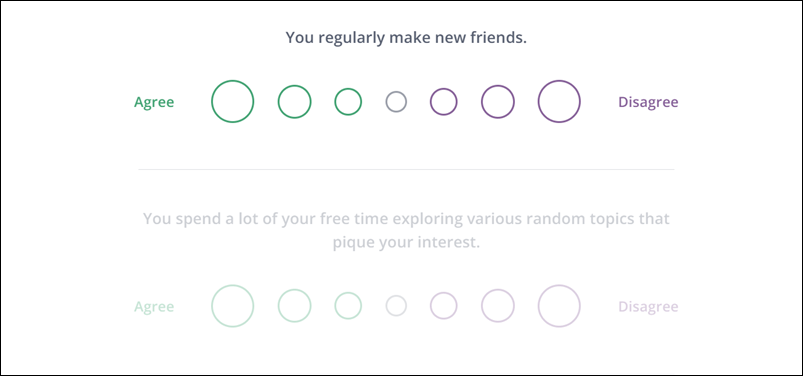Choose smallest purple circle for exploring random topics

pyautogui.click(x=443, y=306)
